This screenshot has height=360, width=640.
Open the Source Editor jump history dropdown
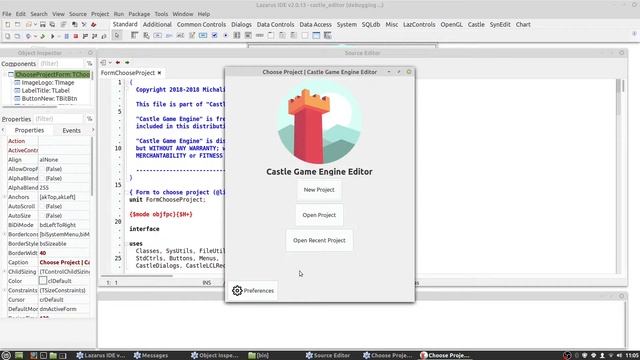pyautogui.click(x=110, y=62)
